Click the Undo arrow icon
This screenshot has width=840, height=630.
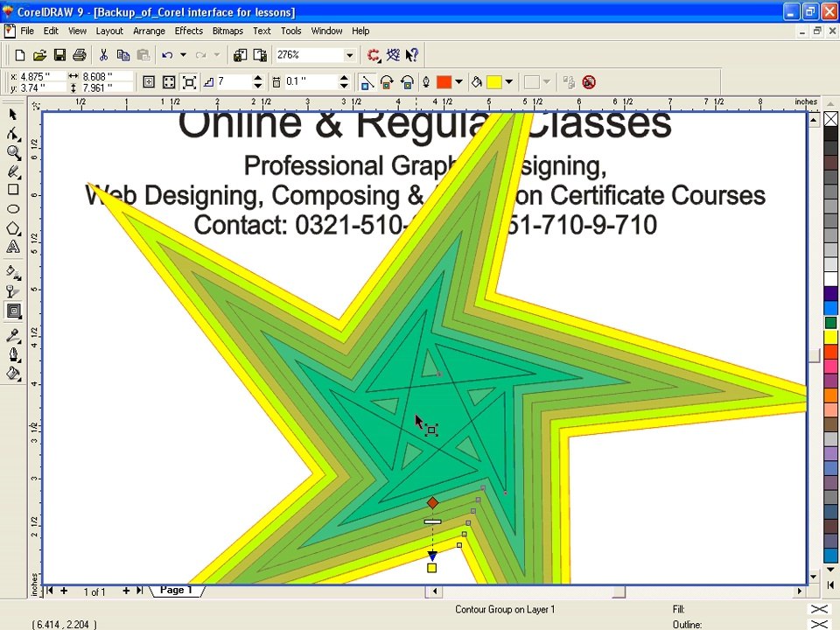coord(167,54)
